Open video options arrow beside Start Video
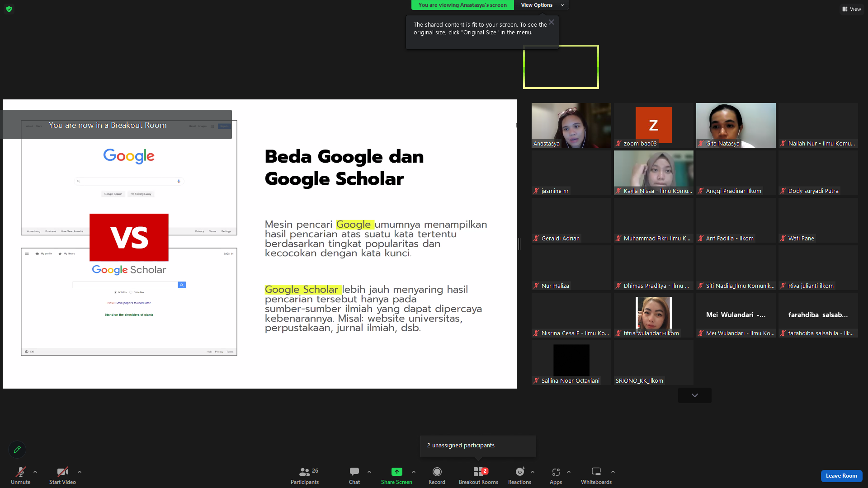 point(80,472)
